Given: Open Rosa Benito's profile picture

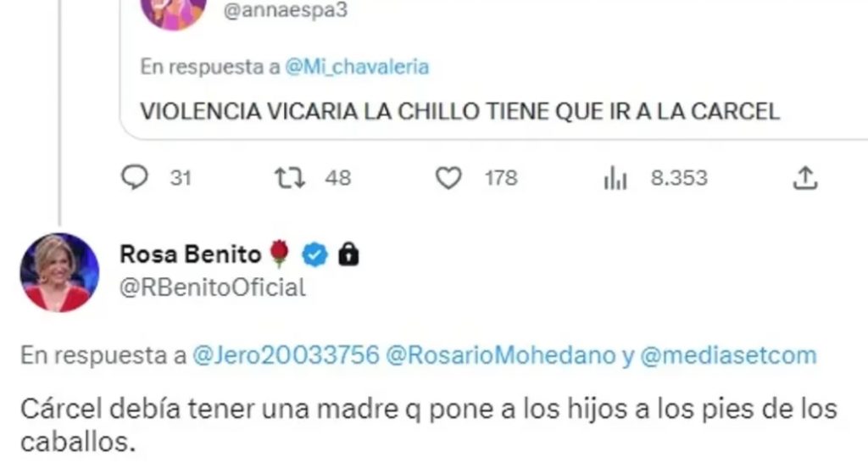Looking at the screenshot, I should (x=59, y=272).
